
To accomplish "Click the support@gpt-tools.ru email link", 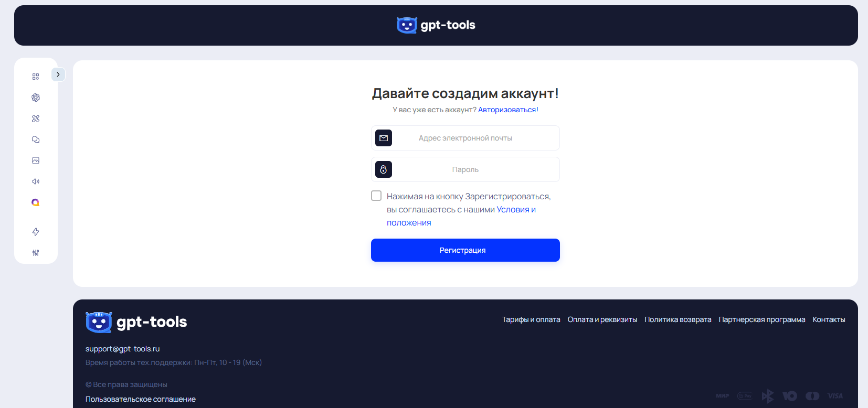I will pyautogui.click(x=123, y=349).
